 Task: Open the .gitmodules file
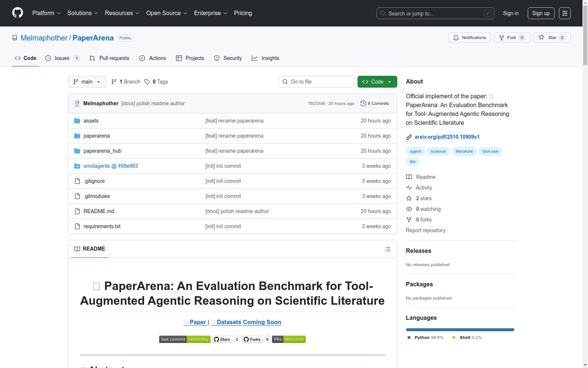97,196
